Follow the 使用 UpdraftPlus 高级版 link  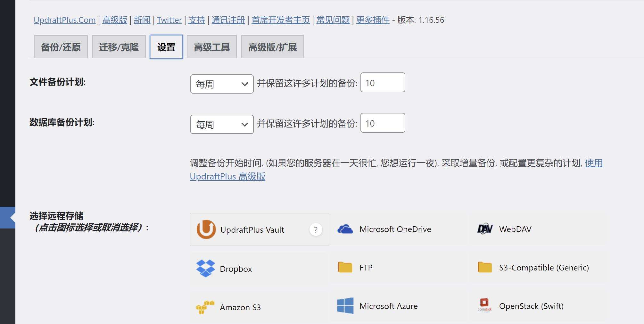[227, 176]
